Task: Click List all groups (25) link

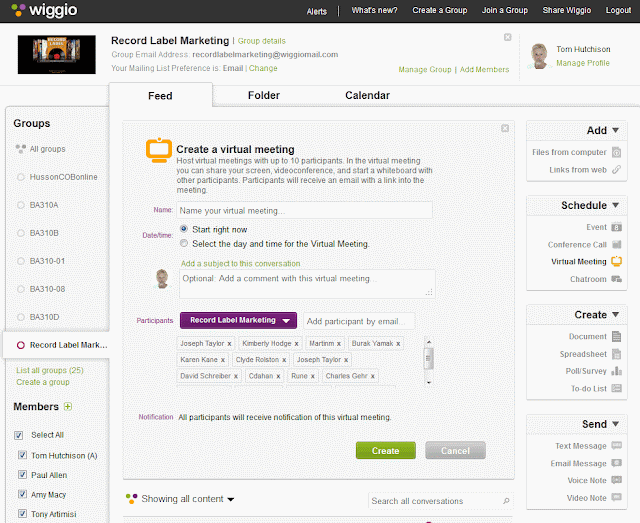Action: (x=50, y=370)
